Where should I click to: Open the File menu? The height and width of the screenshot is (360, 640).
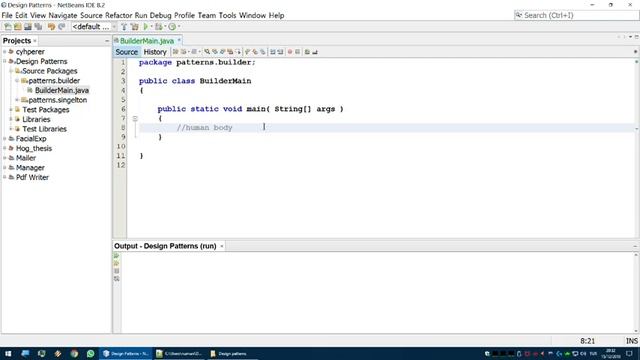pos(7,16)
